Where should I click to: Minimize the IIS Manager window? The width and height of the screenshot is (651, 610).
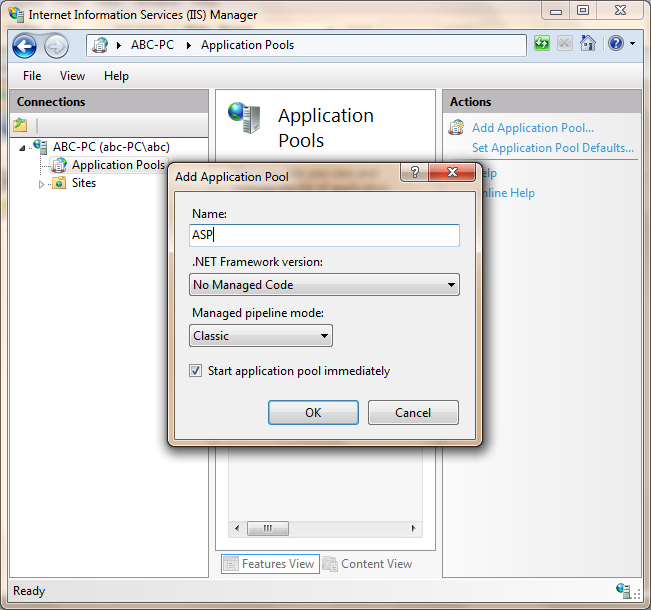coord(556,11)
